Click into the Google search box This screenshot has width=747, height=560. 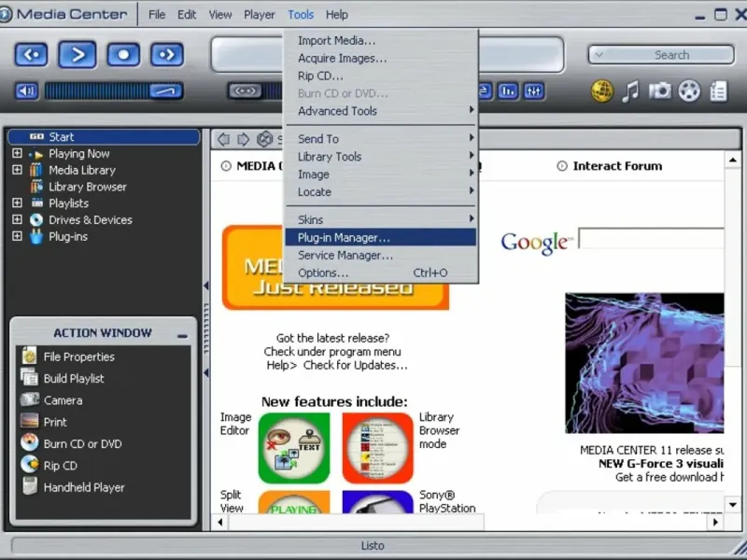(x=651, y=239)
